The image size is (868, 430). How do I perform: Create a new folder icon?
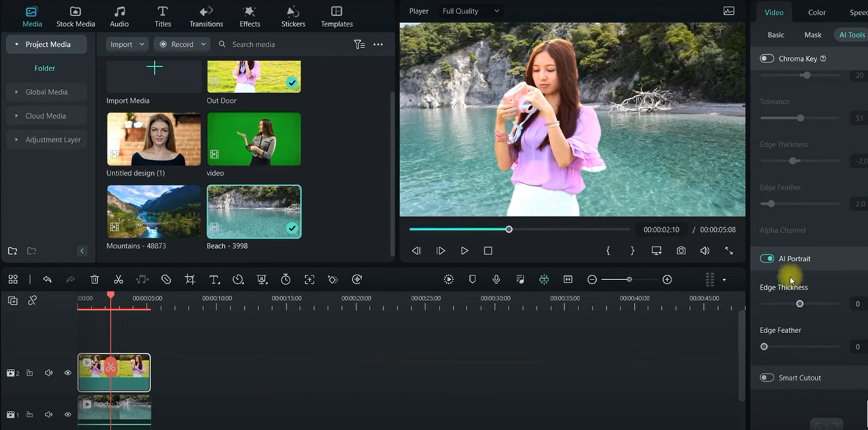click(x=12, y=251)
